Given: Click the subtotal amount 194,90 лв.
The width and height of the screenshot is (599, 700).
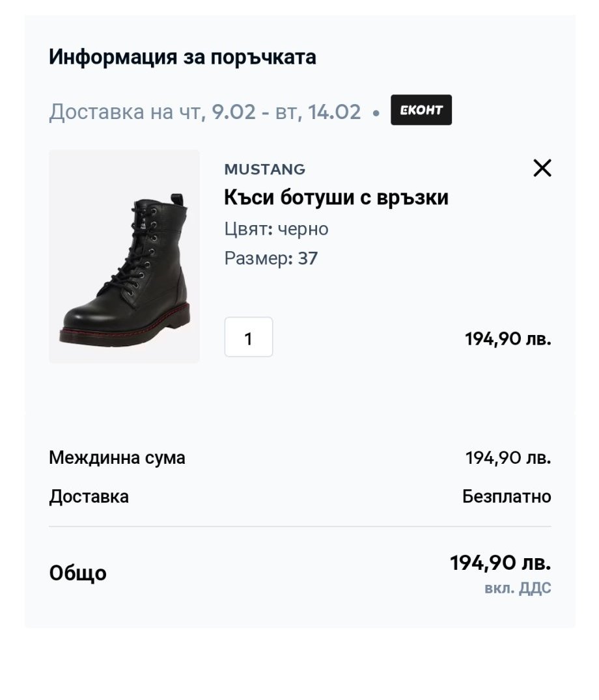Looking at the screenshot, I should click(x=508, y=458).
